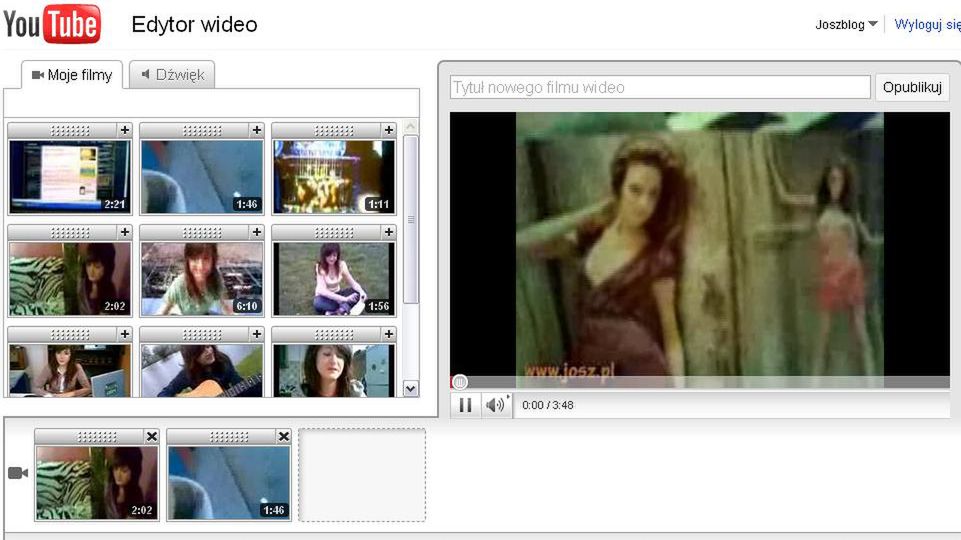Click drag handle above the 6:10 thumbnail
Image resolution: width=961 pixels, height=540 pixels.
click(202, 232)
